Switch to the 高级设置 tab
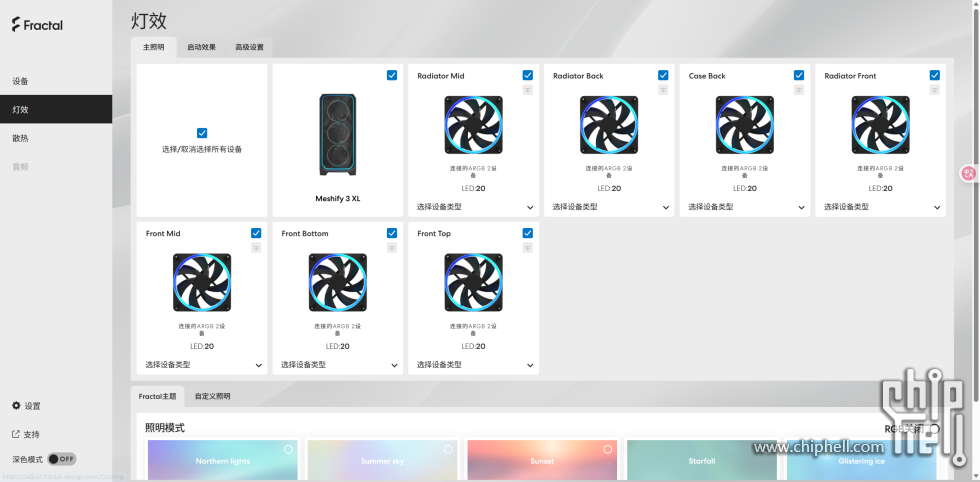This screenshot has height=482, width=980. click(249, 47)
